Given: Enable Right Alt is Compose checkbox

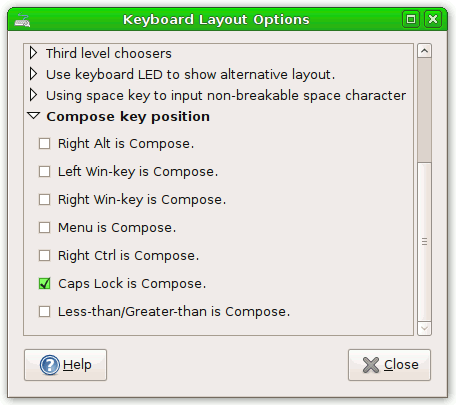Looking at the screenshot, I should coord(44,144).
